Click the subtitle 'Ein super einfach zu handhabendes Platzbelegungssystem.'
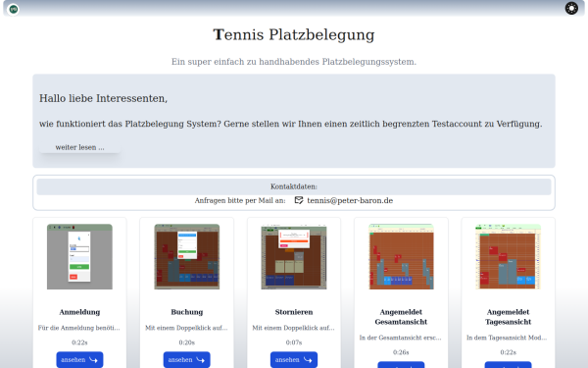 (294, 62)
